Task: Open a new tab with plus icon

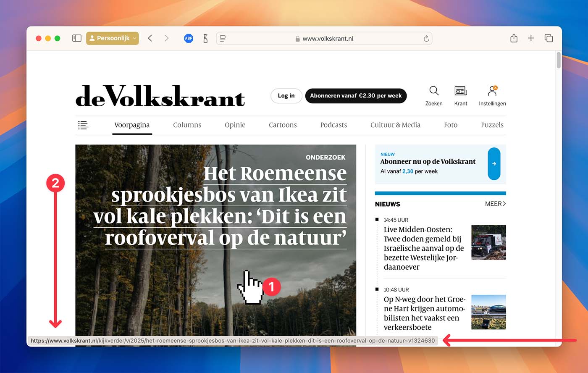Action: click(x=531, y=38)
